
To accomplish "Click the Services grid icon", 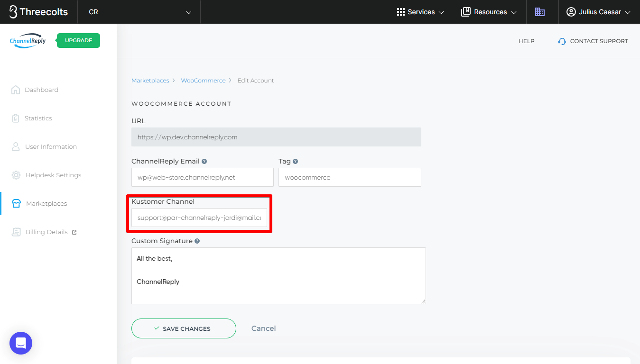I will pyautogui.click(x=401, y=12).
